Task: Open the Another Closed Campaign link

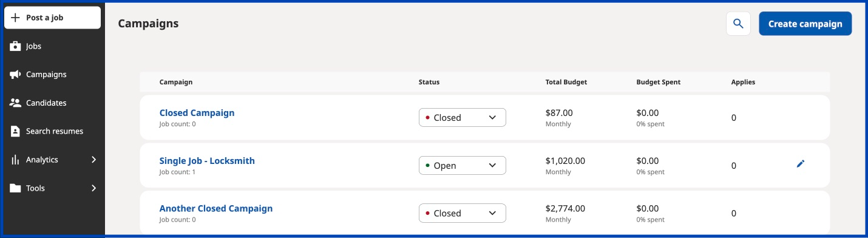Action: coord(216,208)
